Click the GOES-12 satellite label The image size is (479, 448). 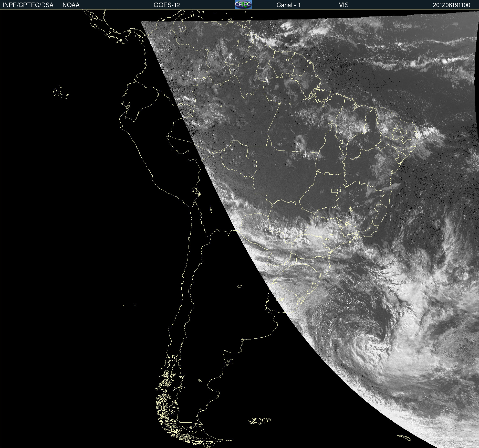click(x=167, y=5)
